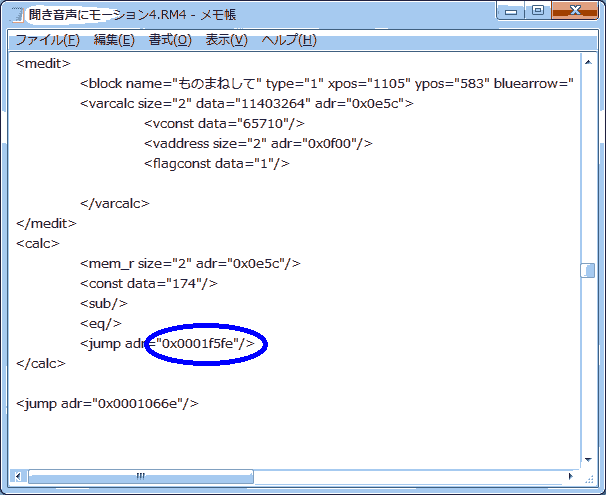Maximize the メモ帳 window
The image size is (606, 495).
pyautogui.click(x=538, y=11)
